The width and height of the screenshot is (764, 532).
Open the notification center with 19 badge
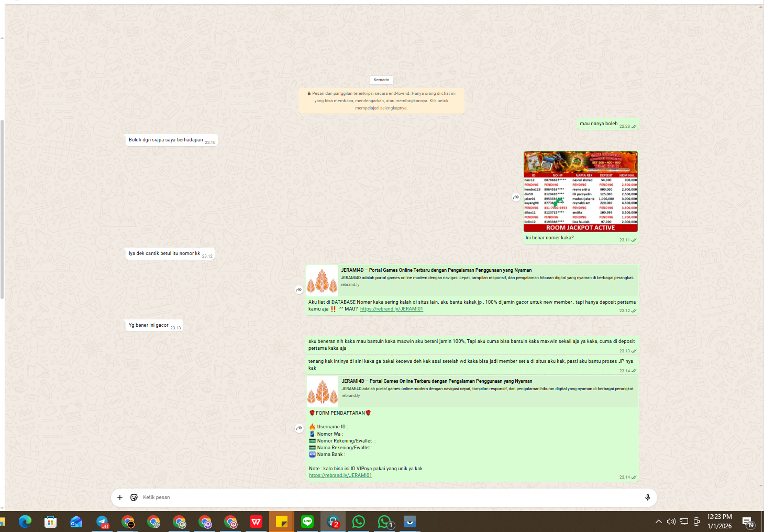[x=748, y=522]
